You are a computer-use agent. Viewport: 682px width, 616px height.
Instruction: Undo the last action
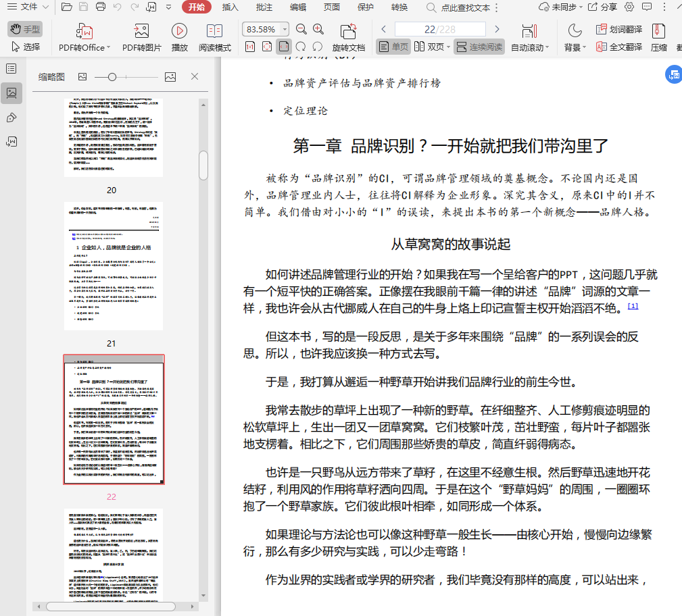[x=117, y=7]
